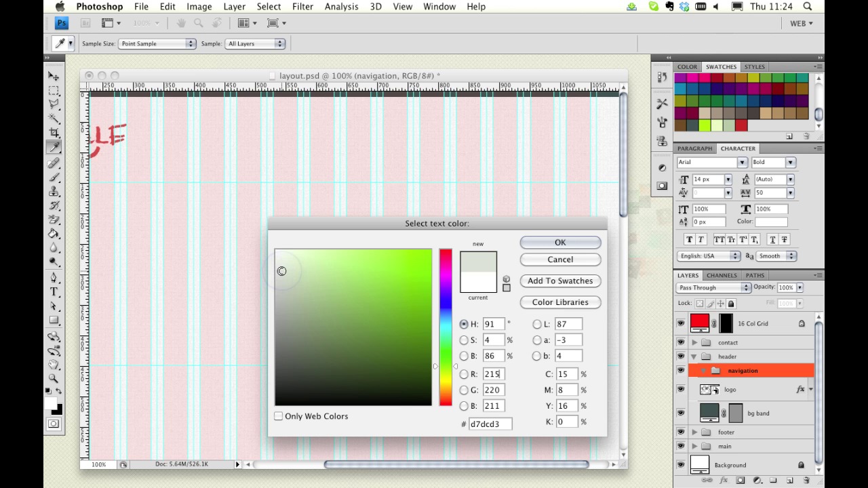This screenshot has height=488, width=868.
Task: Select the S saturation radio button
Action: point(464,340)
